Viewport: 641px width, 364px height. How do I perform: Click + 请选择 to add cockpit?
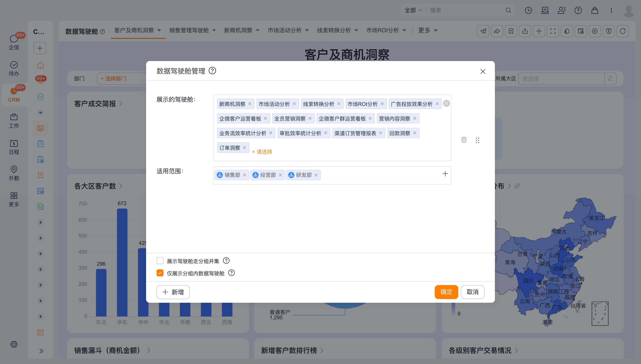point(262,152)
